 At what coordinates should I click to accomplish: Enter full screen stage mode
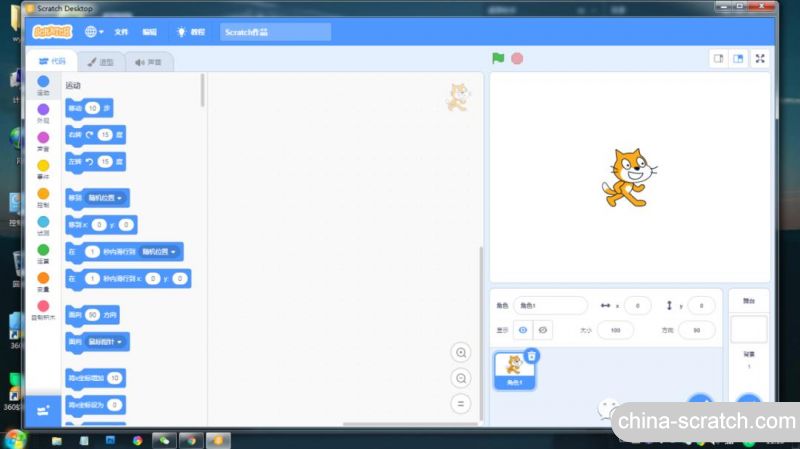tap(760, 59)
